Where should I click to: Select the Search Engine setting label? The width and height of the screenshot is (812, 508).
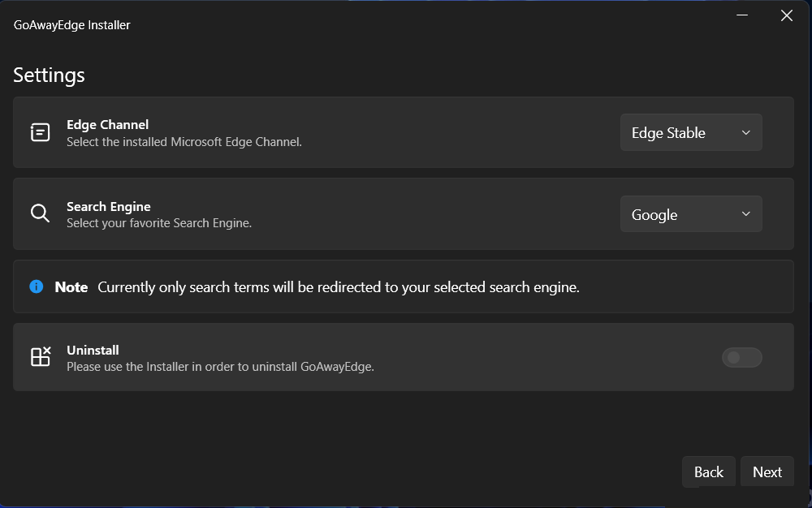[x=108, y=207]
